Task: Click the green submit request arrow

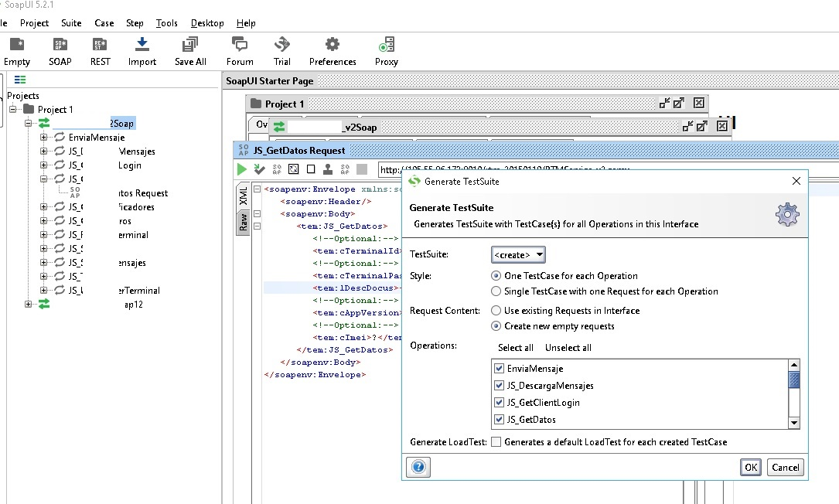Action: (x=242, y=169)
